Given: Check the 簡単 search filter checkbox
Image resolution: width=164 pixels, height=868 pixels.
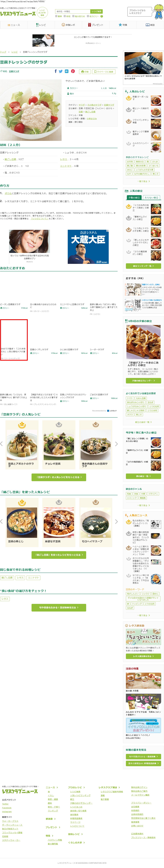Looking at the screenshot, I should [57, 16].
